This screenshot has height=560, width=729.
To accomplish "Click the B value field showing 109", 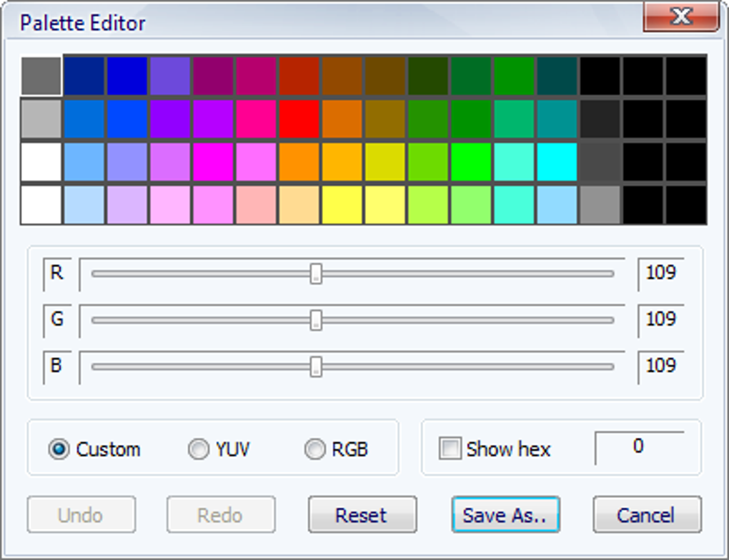I will coord(660,366).
